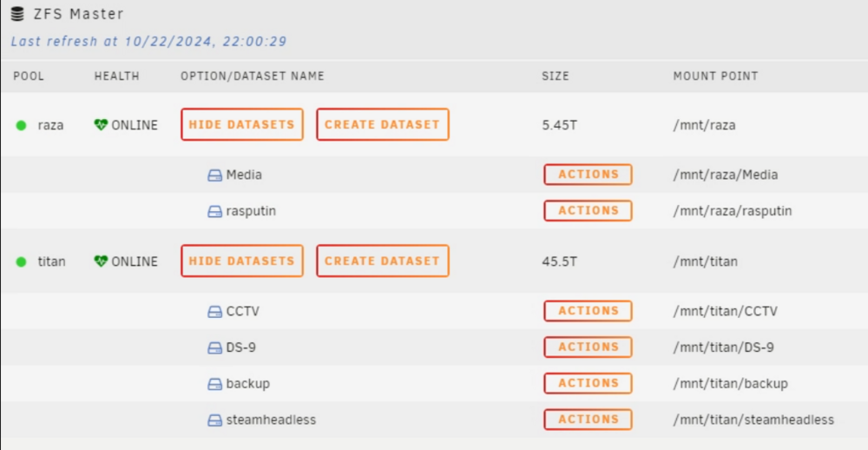This screenshot has width=868, height=450.
Task: Hide datasets for the raza pool
Action: coord(242,125)
